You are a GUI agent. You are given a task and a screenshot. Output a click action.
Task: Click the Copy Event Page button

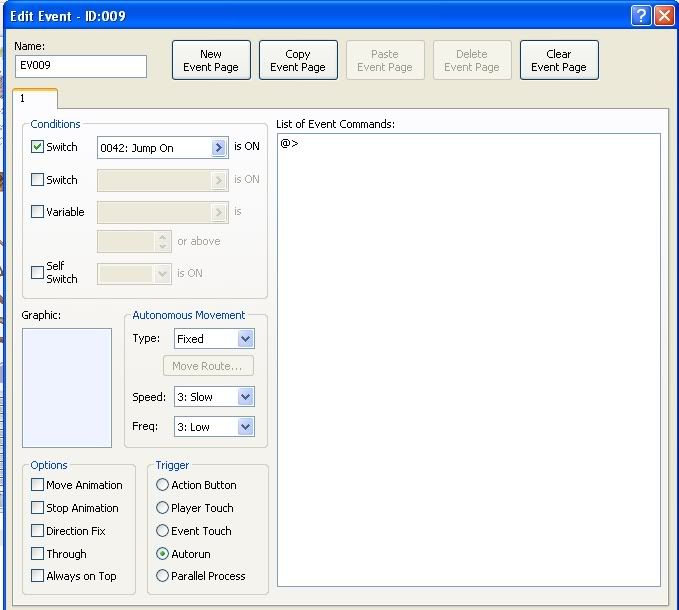point(298,60)
